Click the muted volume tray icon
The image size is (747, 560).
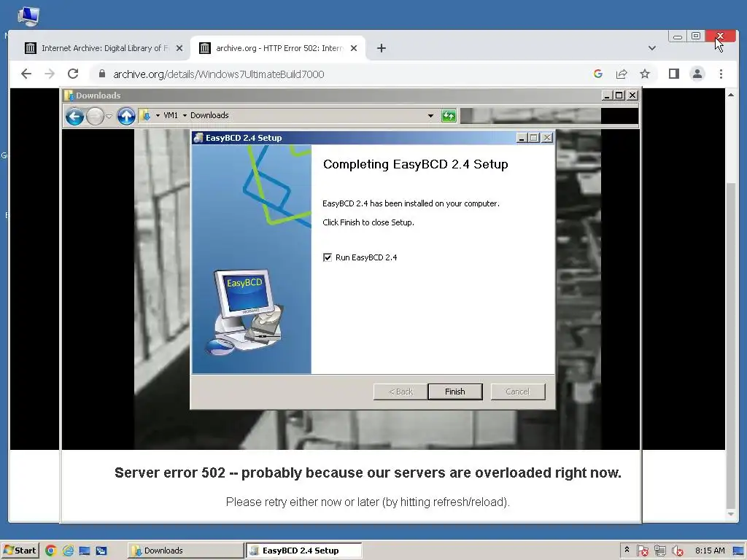[x=677, y=551]
